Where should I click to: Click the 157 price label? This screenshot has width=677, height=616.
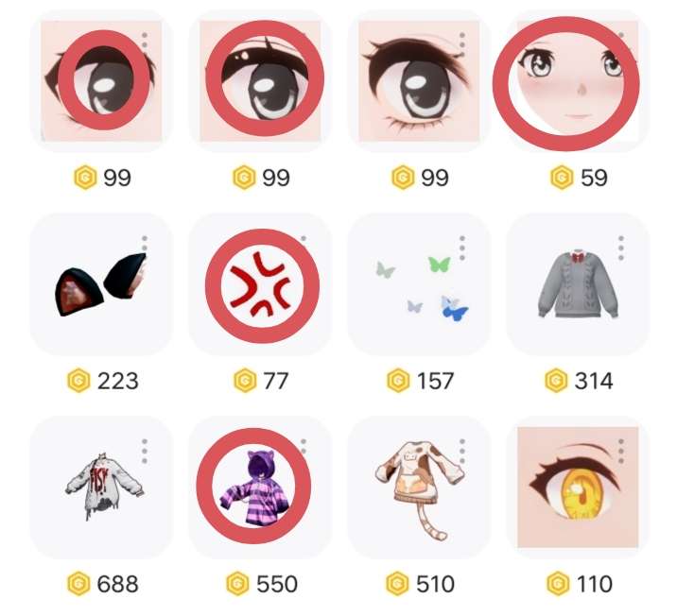tap(435, 381)
